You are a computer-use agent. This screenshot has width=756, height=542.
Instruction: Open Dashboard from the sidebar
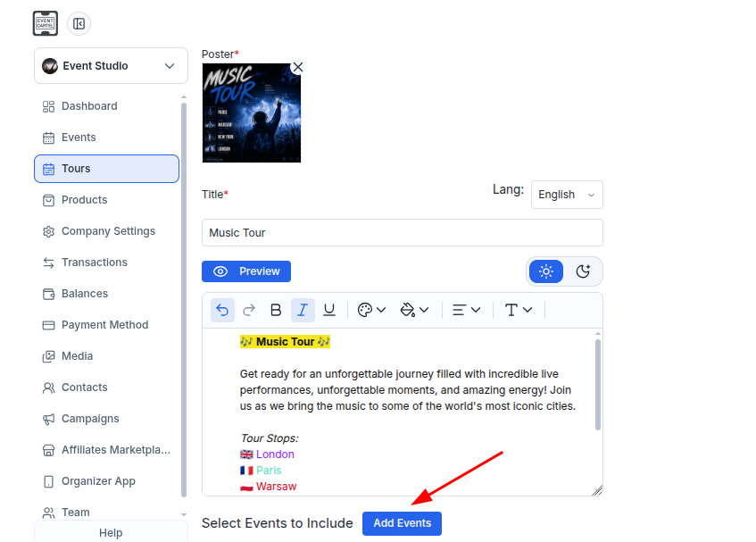pos(106,106)
